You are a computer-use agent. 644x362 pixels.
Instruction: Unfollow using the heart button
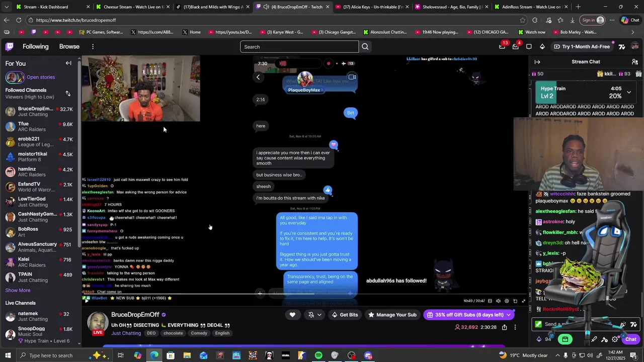[292, 315]
